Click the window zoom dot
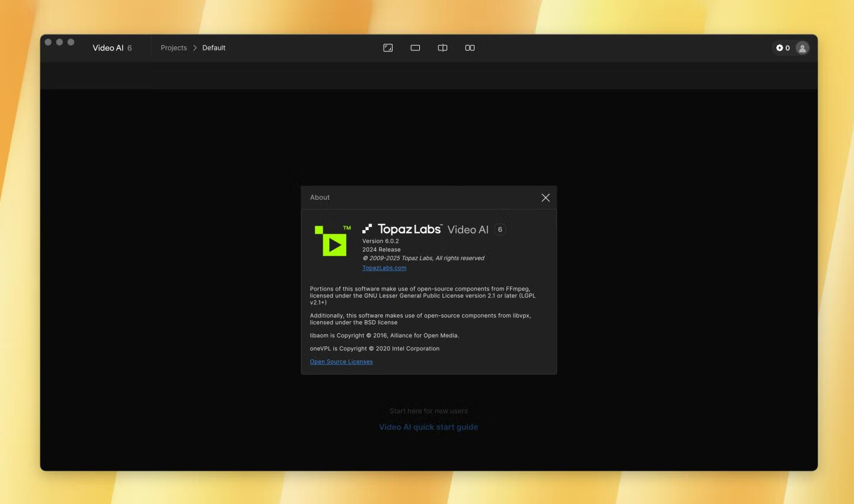854x504 pixels. [x=71, y=42]
